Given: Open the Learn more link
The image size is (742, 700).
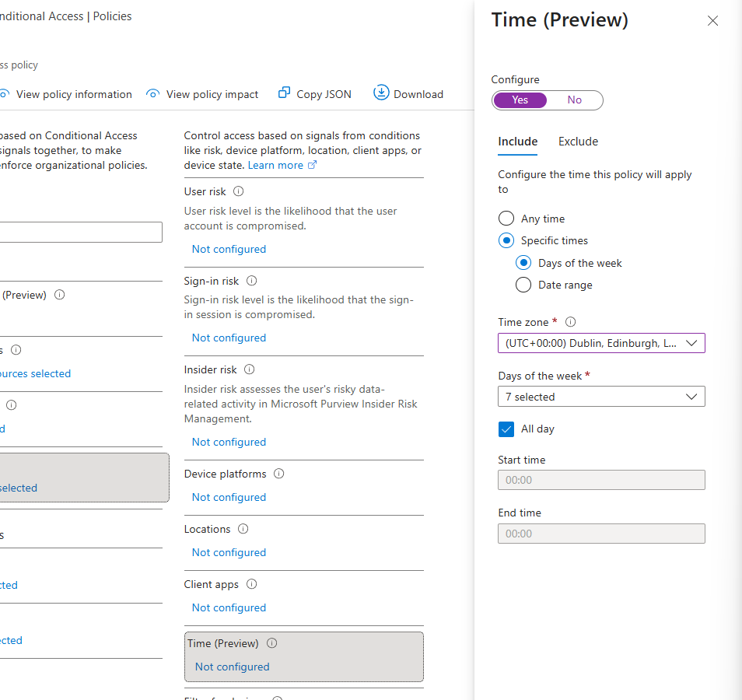Looking at the screenshot, I should point(275,165).
